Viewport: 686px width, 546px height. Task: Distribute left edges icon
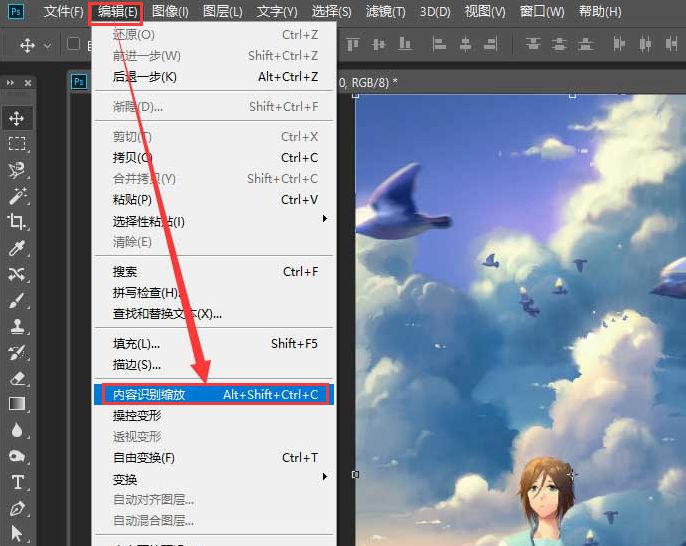pyautogui.click(x=619, y=44)
